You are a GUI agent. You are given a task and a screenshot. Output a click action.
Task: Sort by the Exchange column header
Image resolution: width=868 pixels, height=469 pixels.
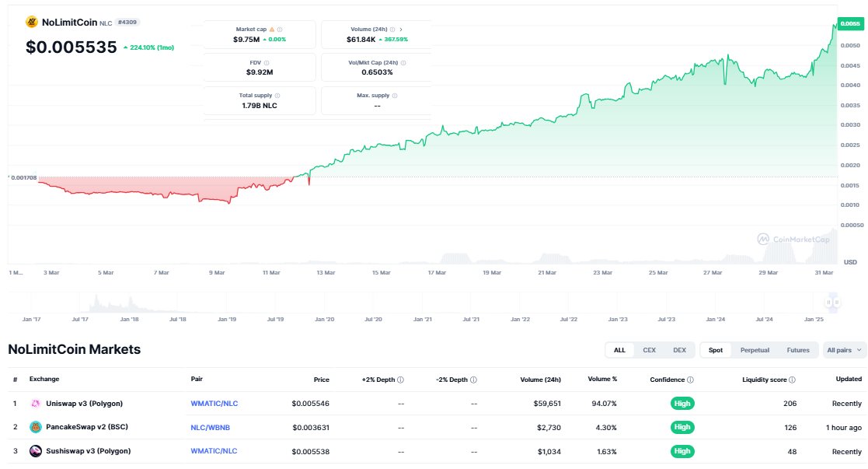pos(44,380)
